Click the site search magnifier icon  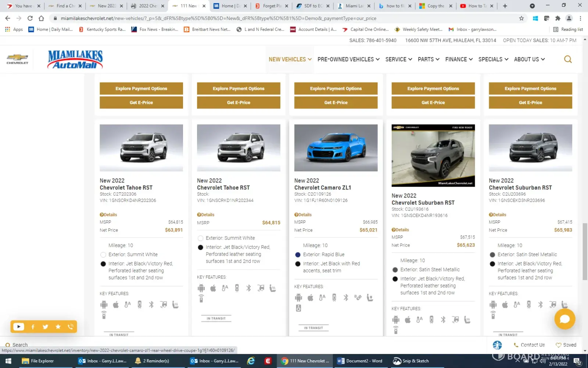(x=567, y=59)
